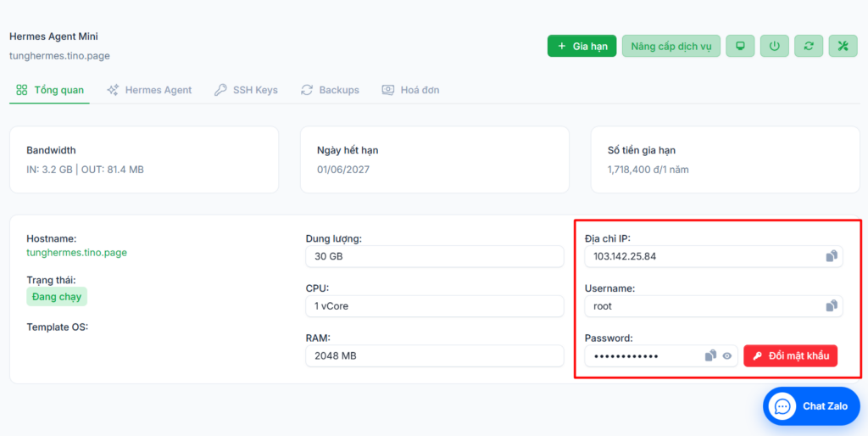Click the green Gia hạn renew button
Viewport: 868px width, 436px height.
tap(581, 46)
